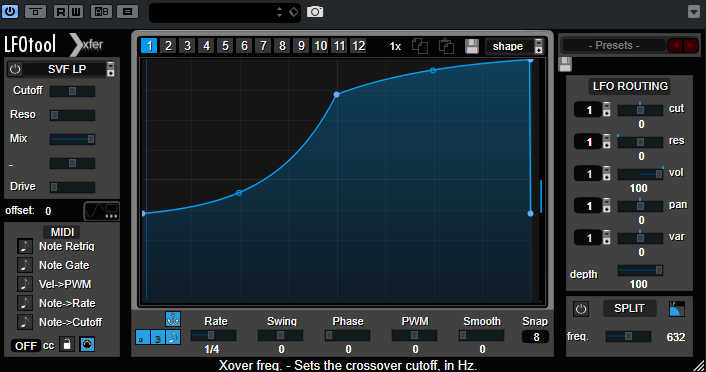The image size is (706, 372).
Task: Toggle the SVF LP filter power button
Action: 15,69
